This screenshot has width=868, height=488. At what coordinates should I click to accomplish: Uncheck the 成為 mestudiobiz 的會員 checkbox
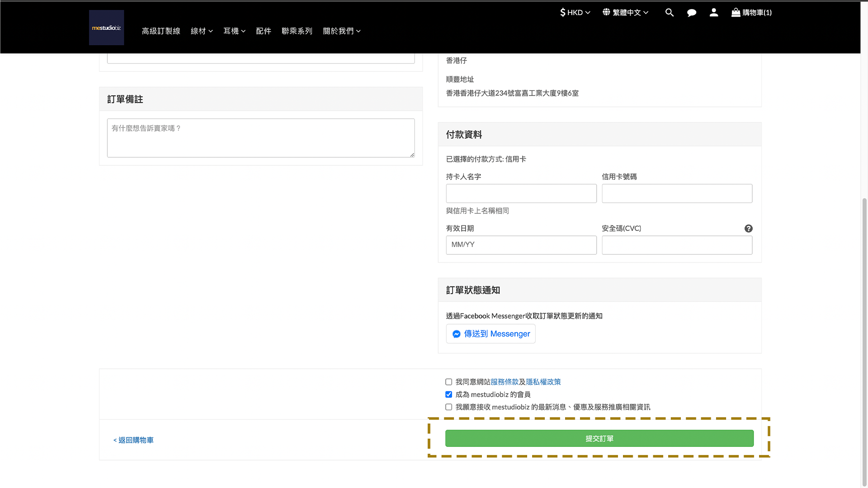448,394
